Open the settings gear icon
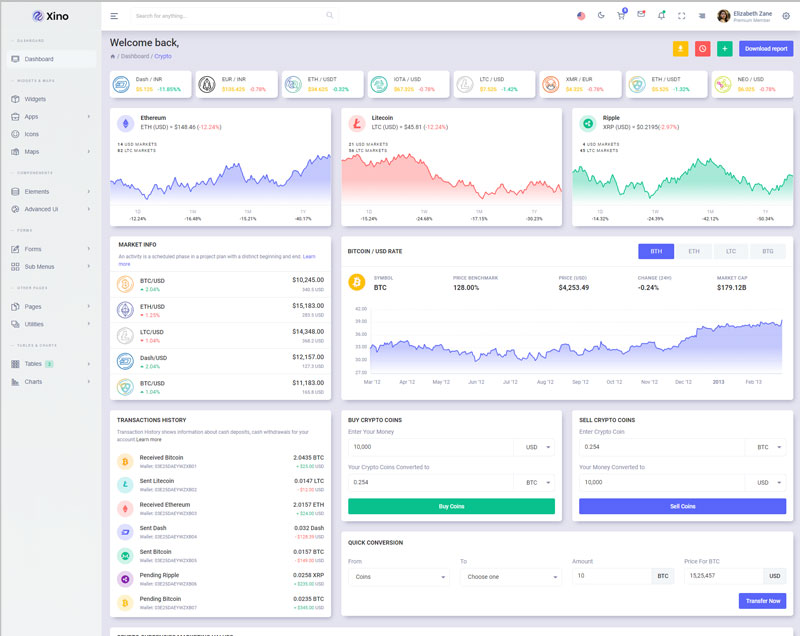 click(785, 16)
